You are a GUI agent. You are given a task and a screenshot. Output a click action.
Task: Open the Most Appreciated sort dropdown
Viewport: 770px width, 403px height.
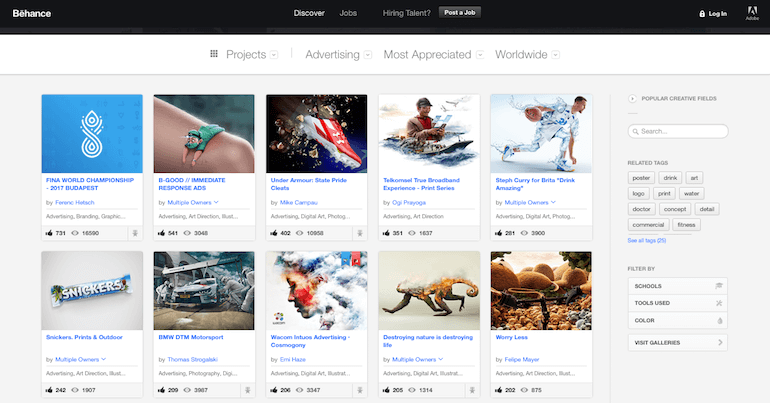point(480,54)
